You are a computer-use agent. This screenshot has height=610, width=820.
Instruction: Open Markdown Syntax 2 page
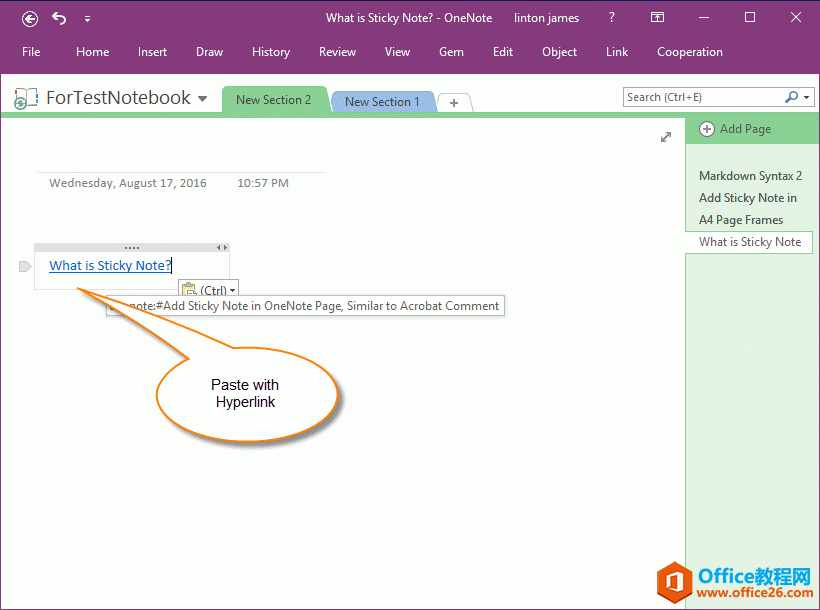[750, 176]
